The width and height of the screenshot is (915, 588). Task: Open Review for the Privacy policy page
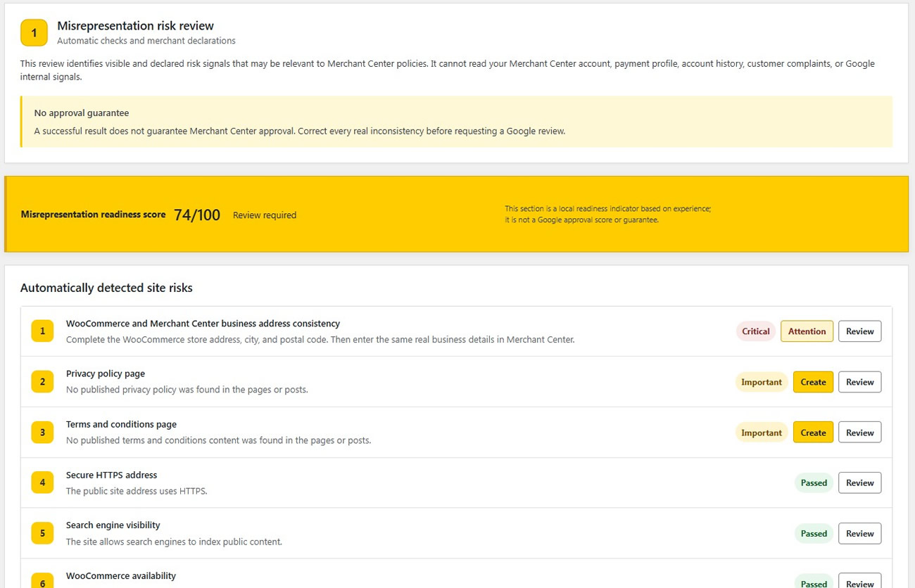[859, 382]
